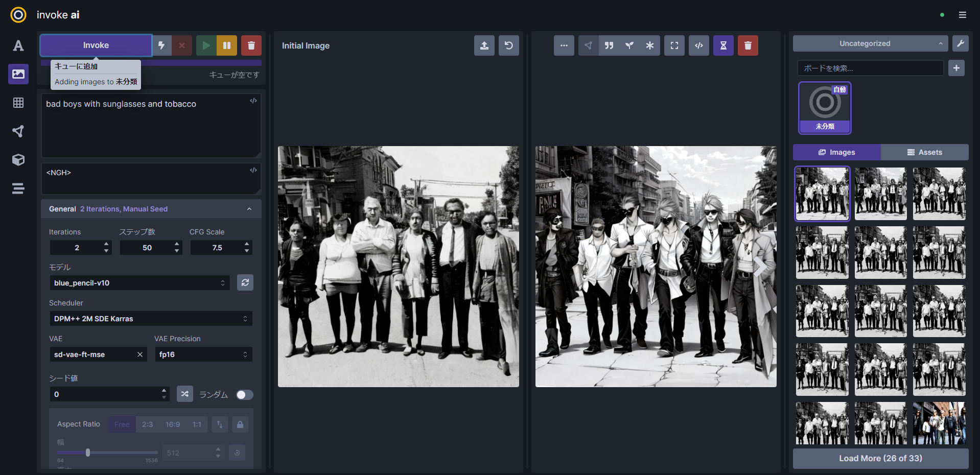Open the model dropdown showing blue_pencil-v10
The image size is (980, 475).
[x=140, y=283]
